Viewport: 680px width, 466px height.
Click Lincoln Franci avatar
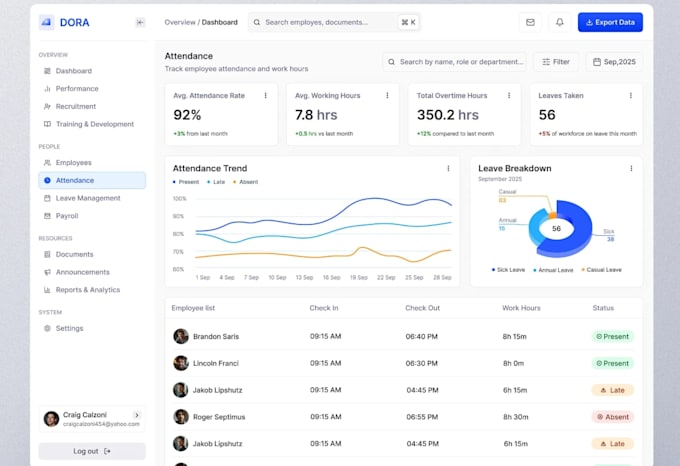[x=181, y=363]
